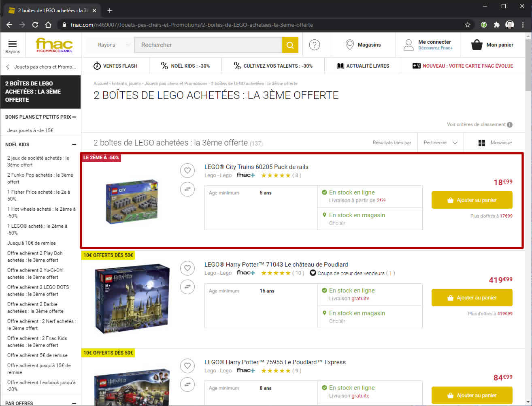This screenshot has width=532, height=406.
Task: Collapse the Noël Kids sidebar section
Action: coord(74,145)
